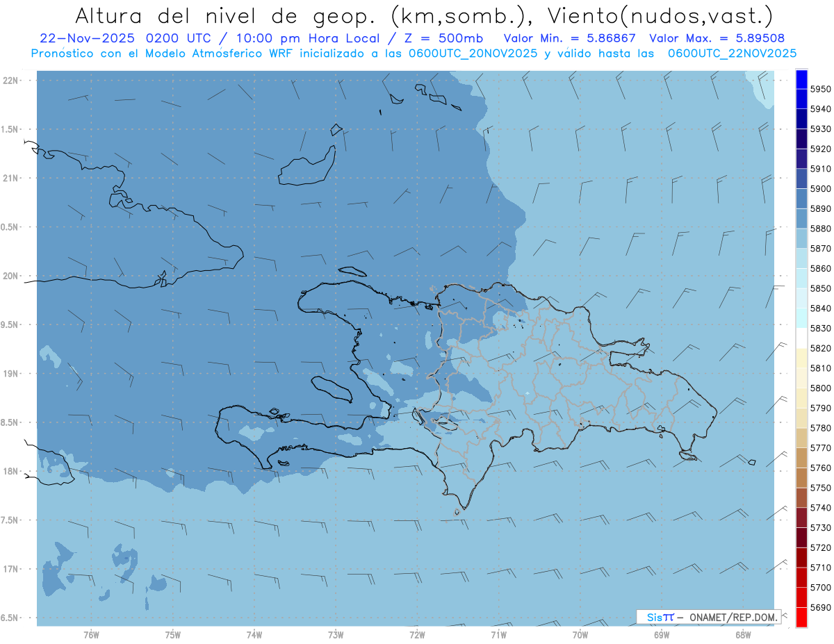834x644 pixels.
Task: Click the '75W' longitude label
Action: point(173,634)
